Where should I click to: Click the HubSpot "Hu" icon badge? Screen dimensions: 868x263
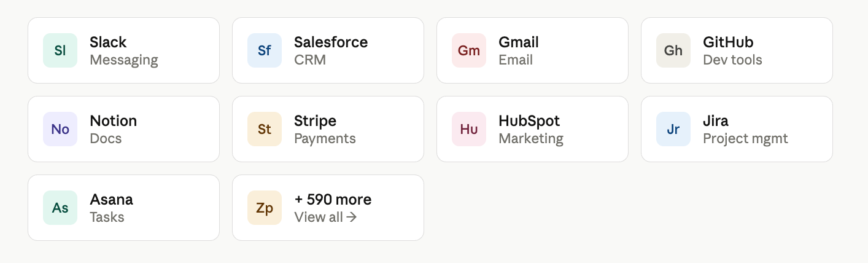point(469,129)
